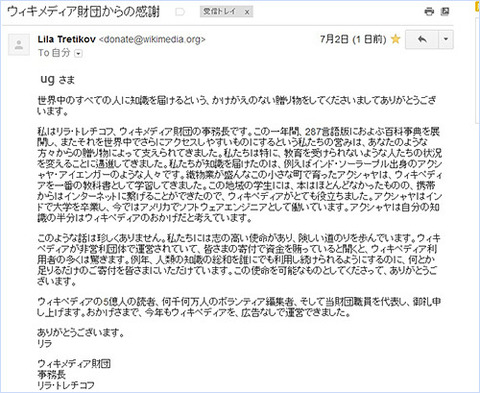Click the signature name リラ・トレチコフ
The width and height of the screenshot is (480, 393).
66,385
